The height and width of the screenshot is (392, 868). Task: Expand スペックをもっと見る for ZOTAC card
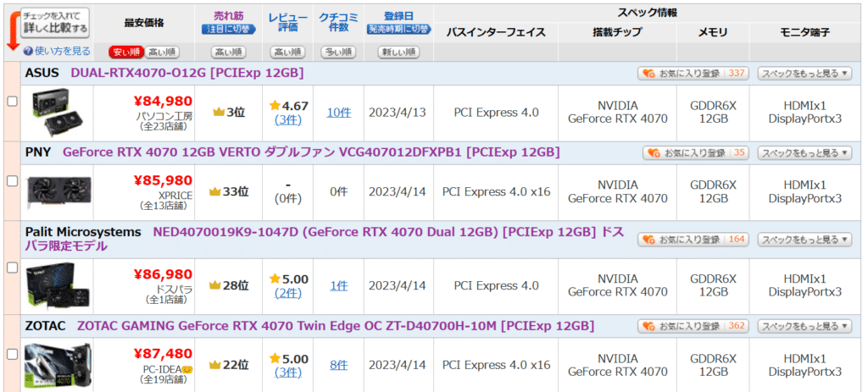tap(804, 326)
